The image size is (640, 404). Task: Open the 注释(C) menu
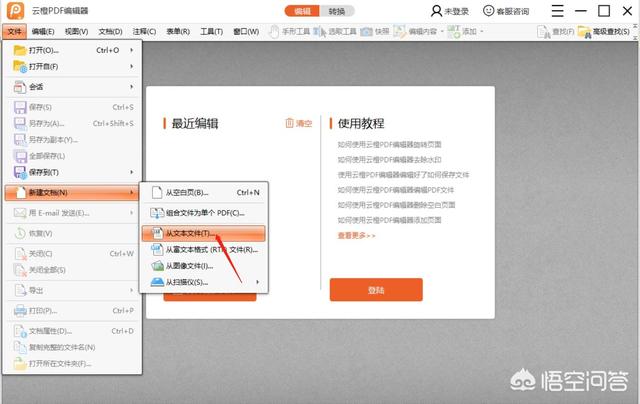[144, 31]
